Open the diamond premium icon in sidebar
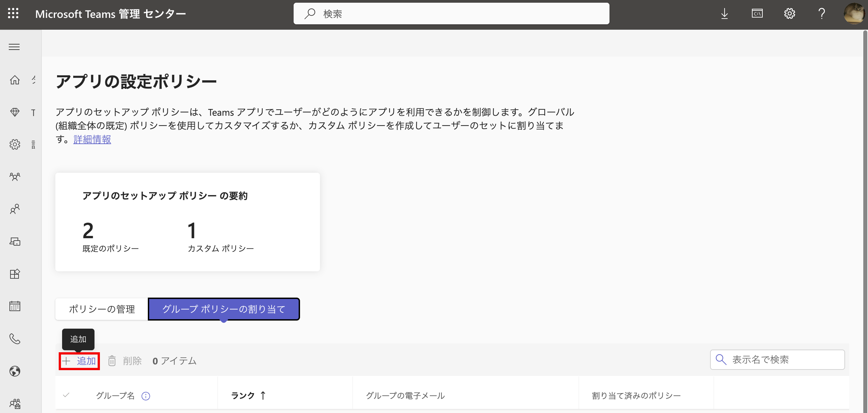868x413 pixels. [x=15, y=112]
